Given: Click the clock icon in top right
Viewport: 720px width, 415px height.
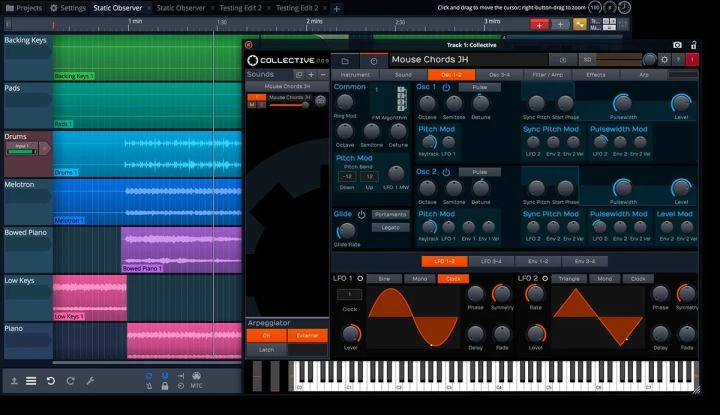Looking at the screenshot, I should point(624,7).
